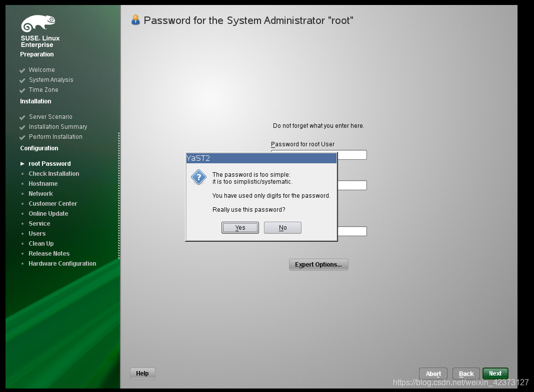Screen dimensions: 534x392
Task: Select Clean Up step
Action: click(41, 243)
